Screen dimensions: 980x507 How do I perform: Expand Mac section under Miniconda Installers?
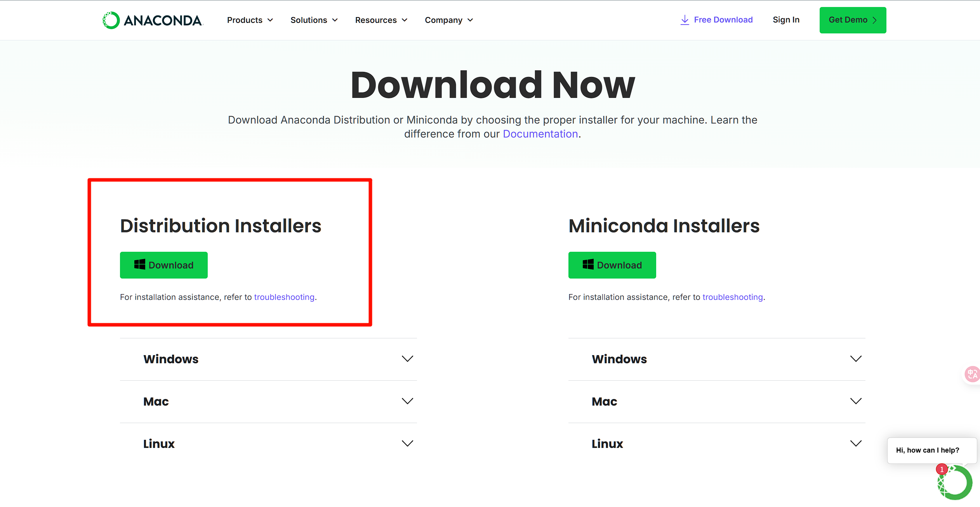(x=856, y=401)
